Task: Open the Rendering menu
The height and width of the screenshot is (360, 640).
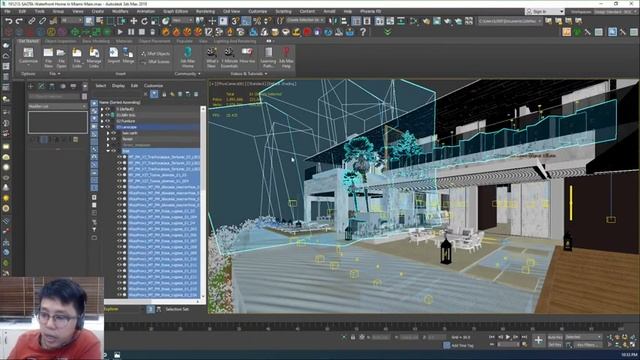Action: 205,11
